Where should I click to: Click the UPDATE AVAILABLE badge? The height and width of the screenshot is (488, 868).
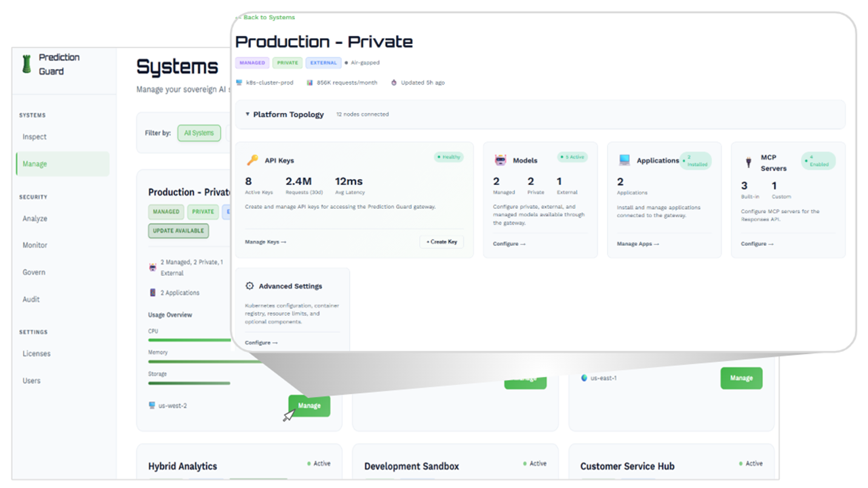point(178,231)
